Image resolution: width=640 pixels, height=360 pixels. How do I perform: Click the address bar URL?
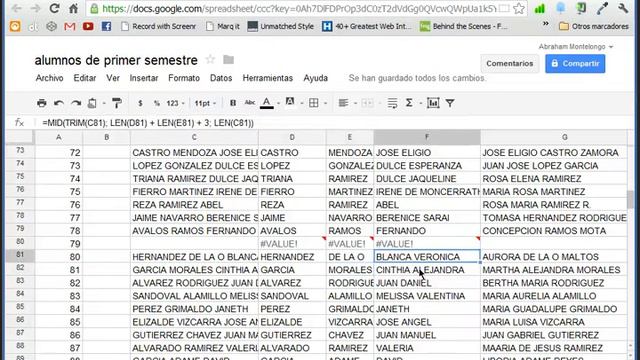point(299,9)
